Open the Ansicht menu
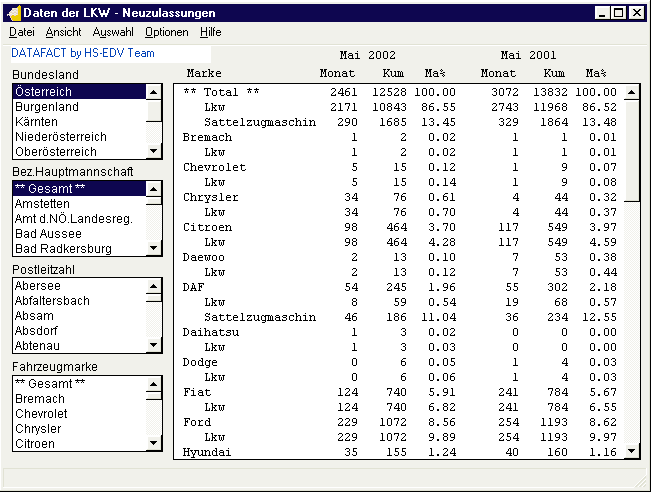This screenshot has width=651, height=492. click(63, 32)
